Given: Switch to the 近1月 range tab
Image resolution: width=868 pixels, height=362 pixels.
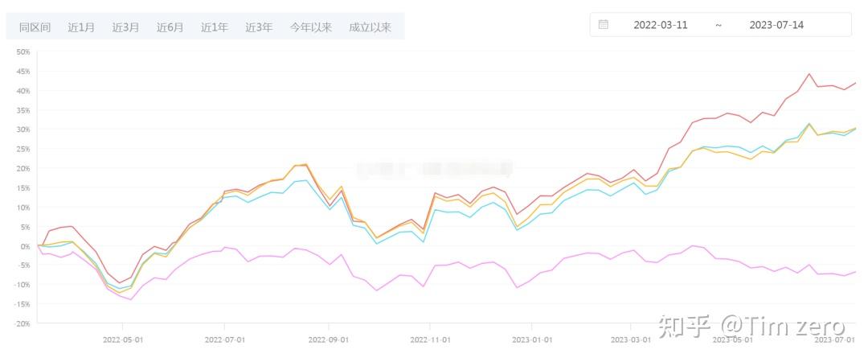Looking at the screenshot, I should pos(81,27).
